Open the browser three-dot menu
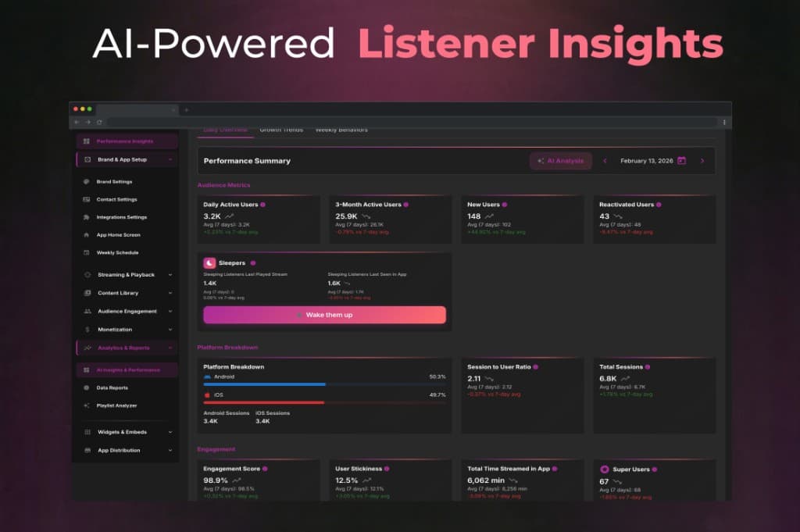800x532 pixels. click(x=724, y=123)
